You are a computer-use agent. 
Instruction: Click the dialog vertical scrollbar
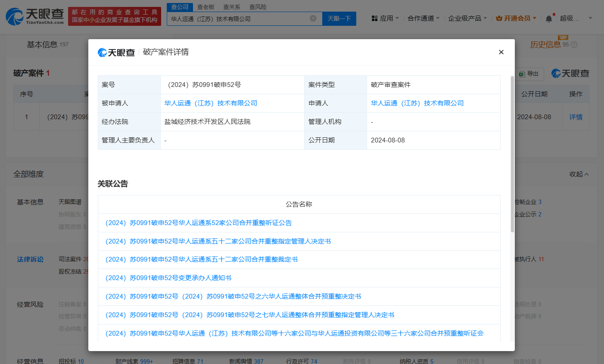pyautogui.click(x=512, y=155)
